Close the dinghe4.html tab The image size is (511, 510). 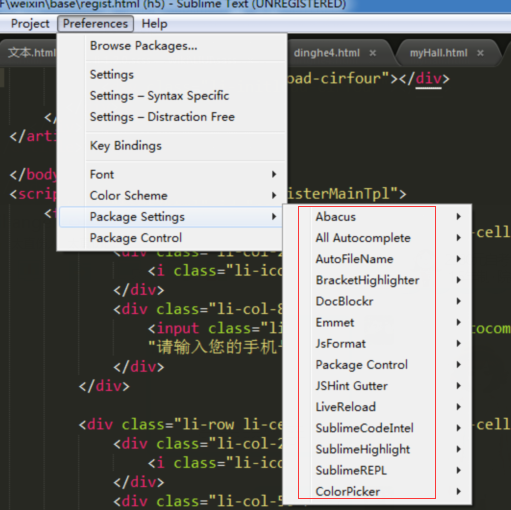tap(373, 53)
